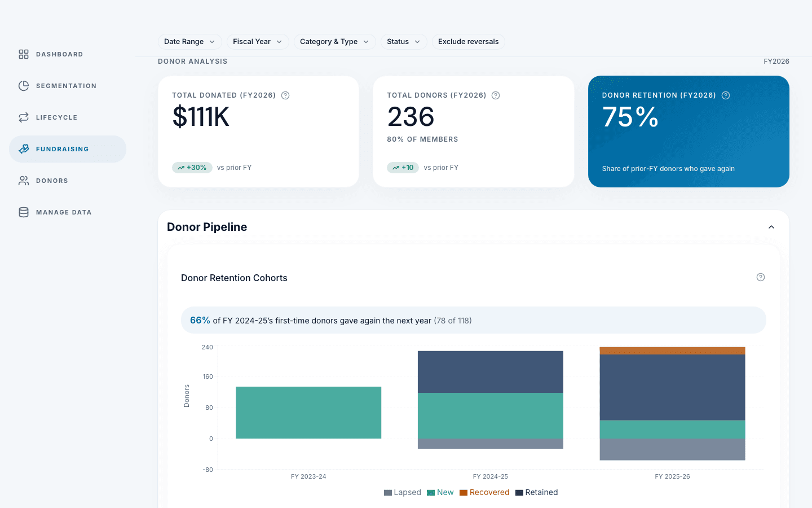Click the FY 2025-26 New bar segment
The image size is (812, 508).
point(672,430)
